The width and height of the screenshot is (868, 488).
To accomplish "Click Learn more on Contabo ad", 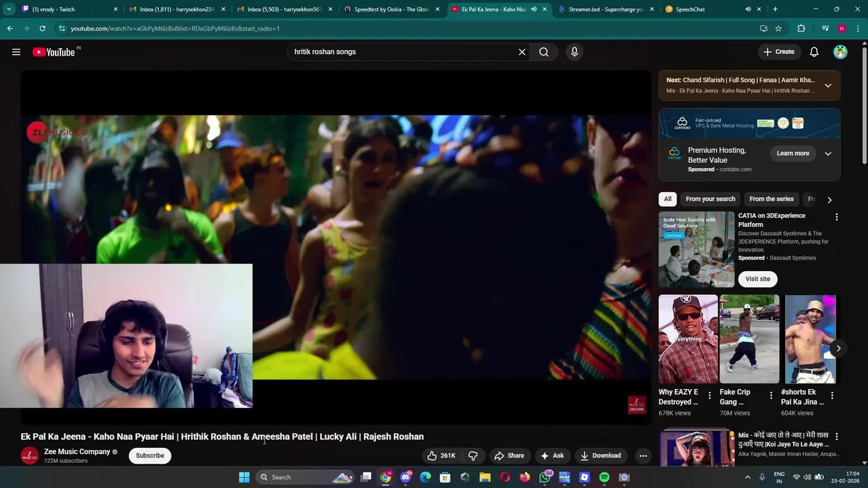I will pyautogui.click(x=793, y=153).
